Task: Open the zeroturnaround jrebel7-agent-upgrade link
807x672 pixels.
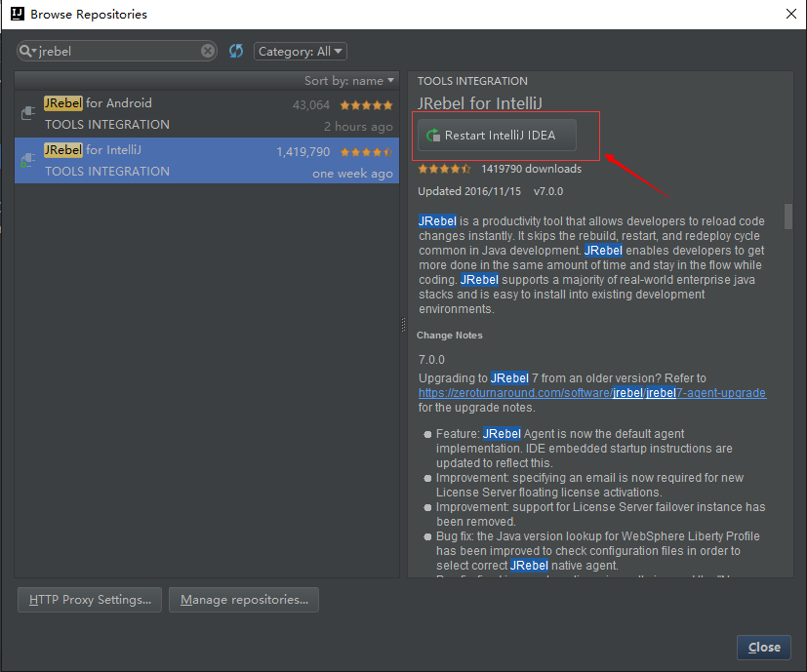Action: click(592, 393)
